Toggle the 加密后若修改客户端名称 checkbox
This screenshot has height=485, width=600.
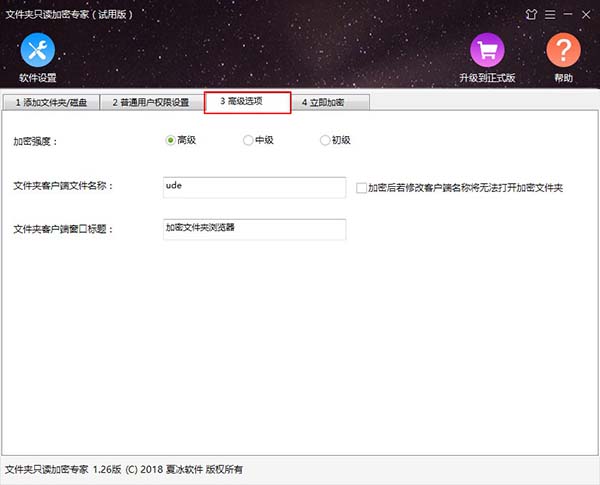click(x=362, y=187)
